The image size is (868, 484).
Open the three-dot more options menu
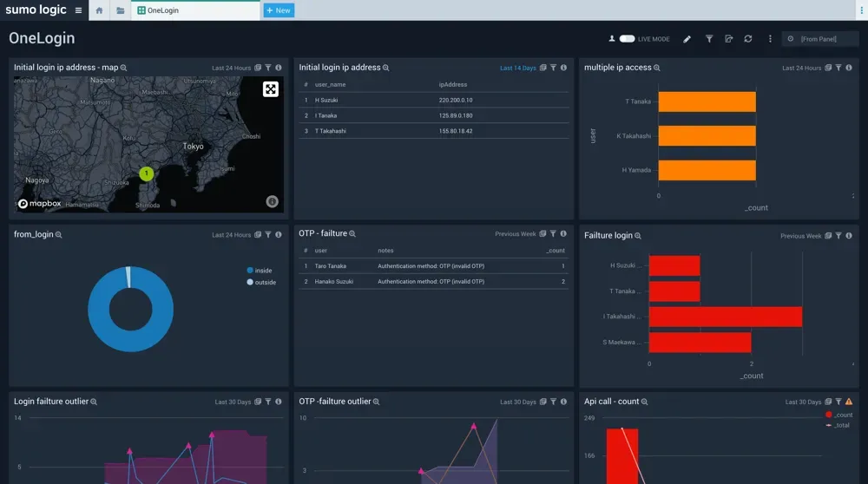pos(770,39)
